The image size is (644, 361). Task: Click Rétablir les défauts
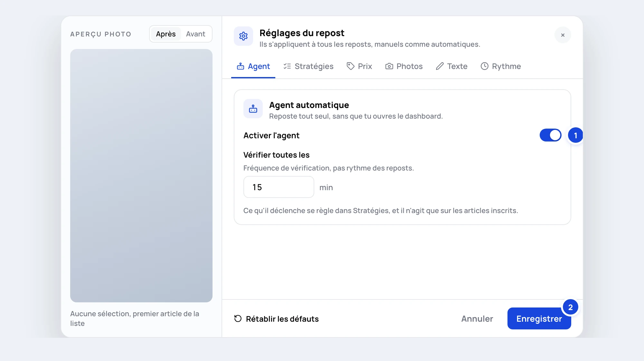(x=276, y=319)
